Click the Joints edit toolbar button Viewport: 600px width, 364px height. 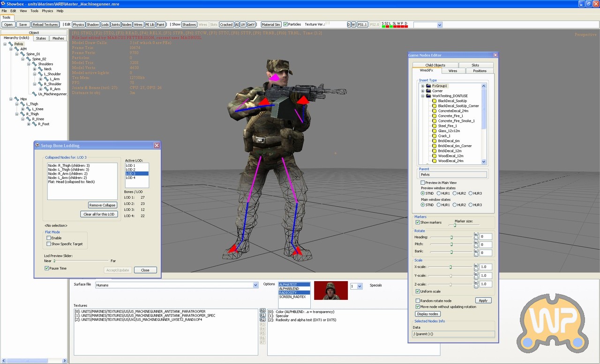coord(115,24)
